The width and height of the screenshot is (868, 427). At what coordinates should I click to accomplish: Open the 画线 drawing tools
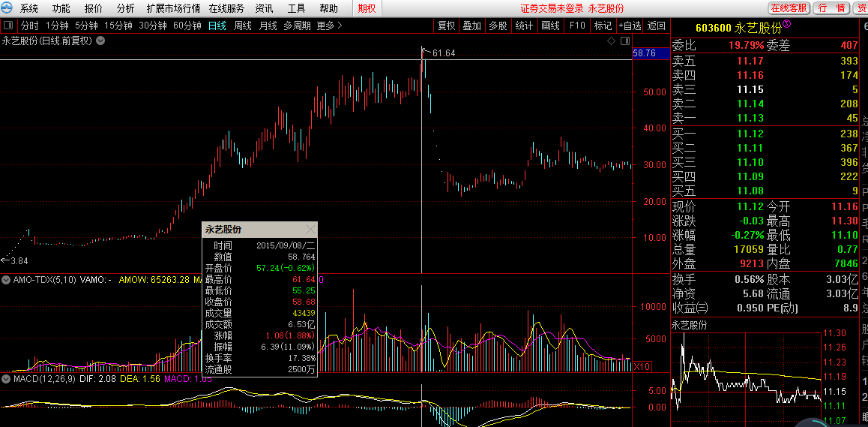tap(550, 26)
